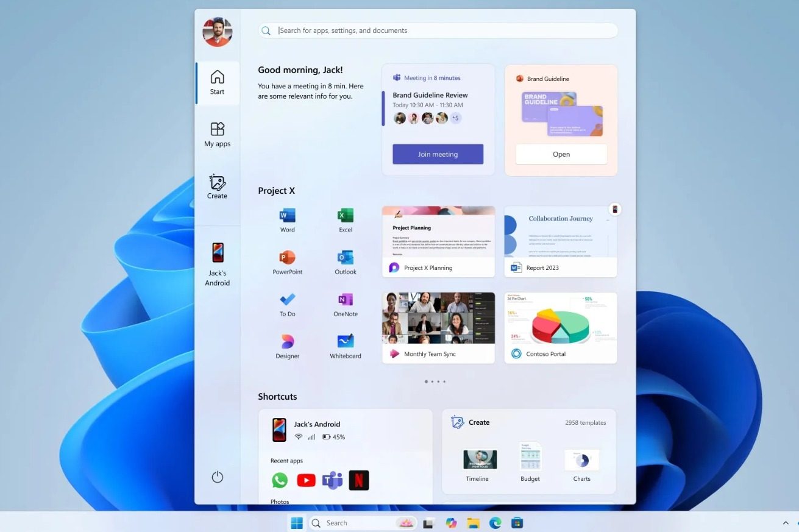Switch to the My apps tab

(x=218, y=135)
